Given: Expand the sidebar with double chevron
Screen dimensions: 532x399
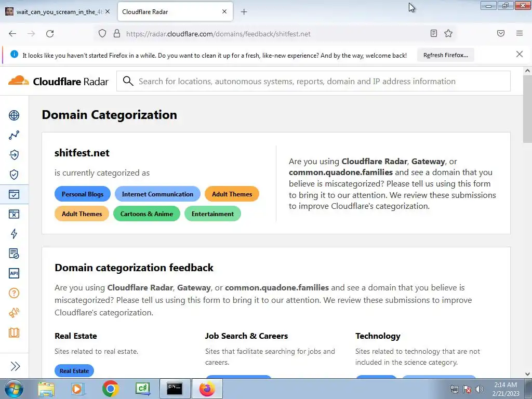Looking at the screenshot, I should (15, 366).
